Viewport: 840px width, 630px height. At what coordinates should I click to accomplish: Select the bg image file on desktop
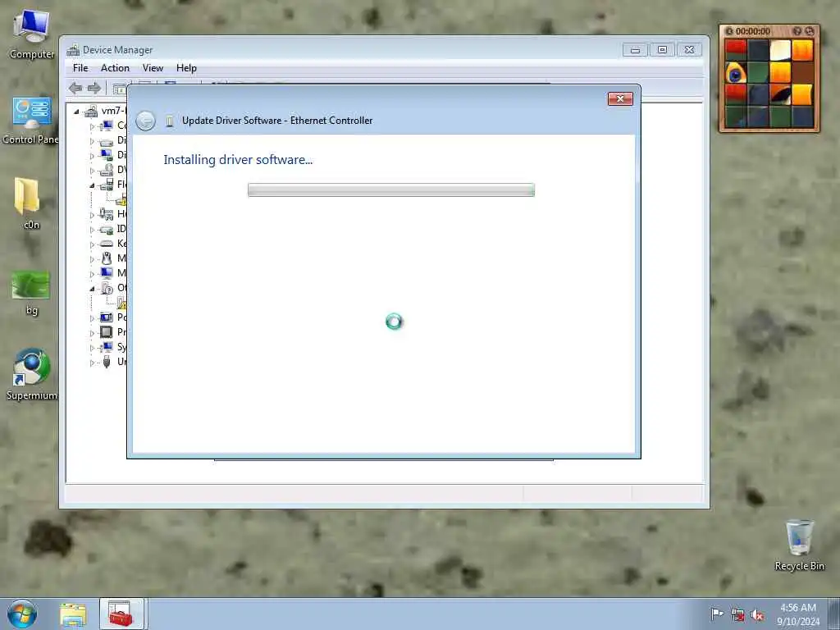tap(31, 293)
